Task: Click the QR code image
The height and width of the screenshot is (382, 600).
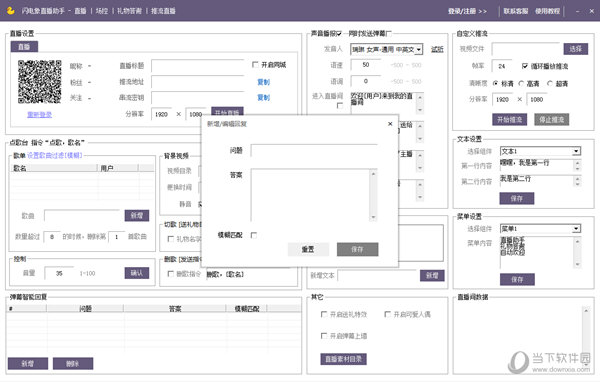Action: (x=40, y=82)
